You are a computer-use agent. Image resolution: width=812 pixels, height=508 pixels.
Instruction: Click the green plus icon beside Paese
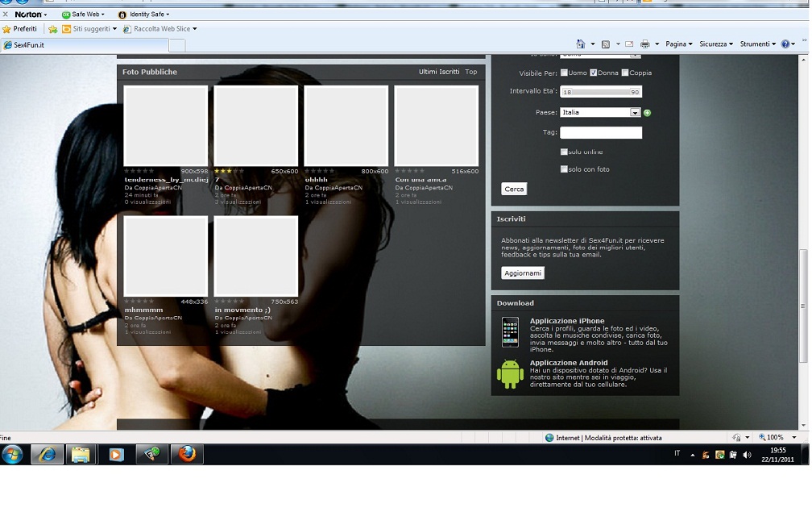coord(648,113)
